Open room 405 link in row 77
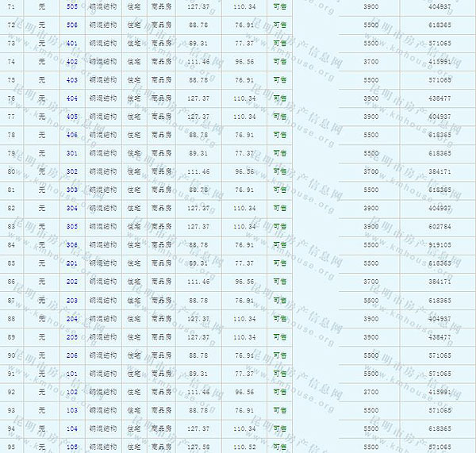 pos(72,117)
